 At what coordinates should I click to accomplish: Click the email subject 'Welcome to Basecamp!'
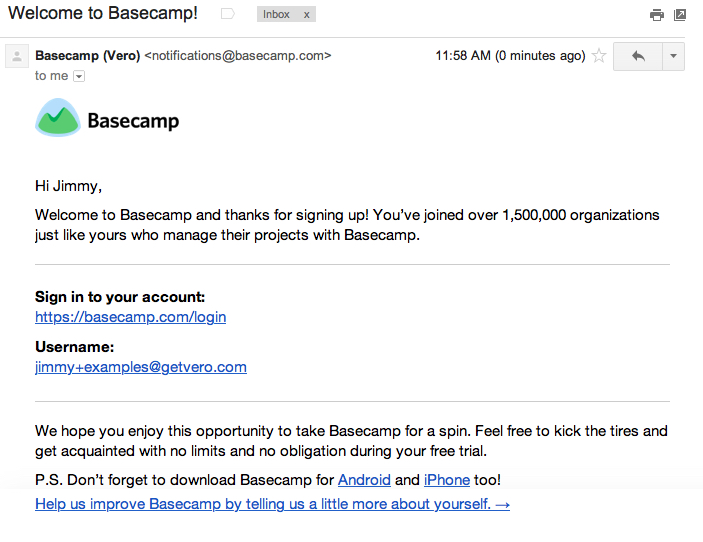tap(103, 14)
